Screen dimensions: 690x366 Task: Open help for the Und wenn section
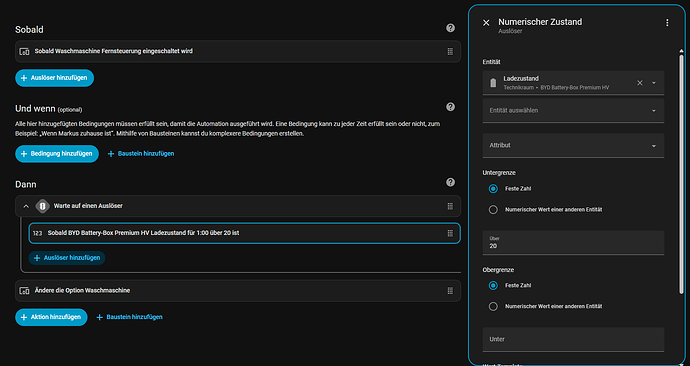(450, 107)
